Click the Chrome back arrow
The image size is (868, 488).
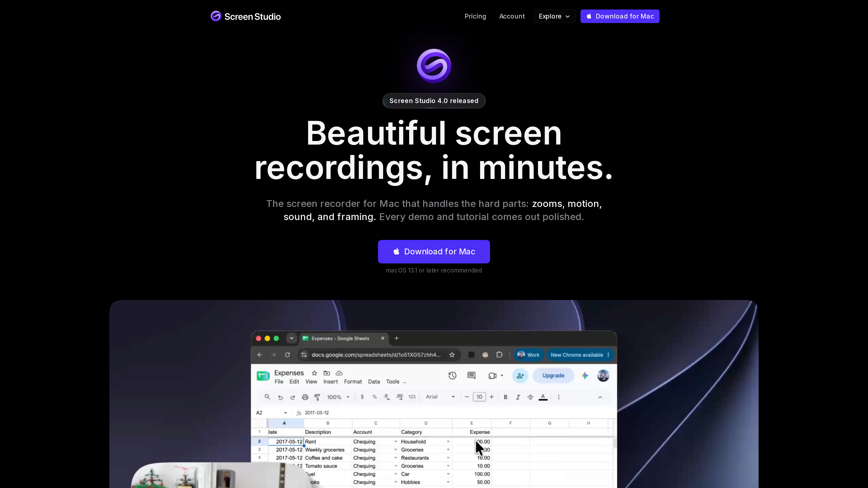coord(259,355)
